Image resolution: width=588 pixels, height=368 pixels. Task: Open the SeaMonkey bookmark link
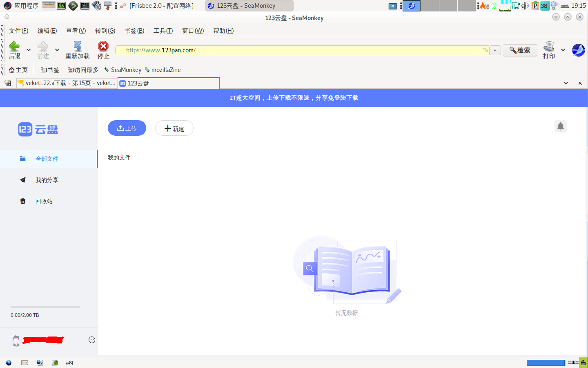coord(123,70)
